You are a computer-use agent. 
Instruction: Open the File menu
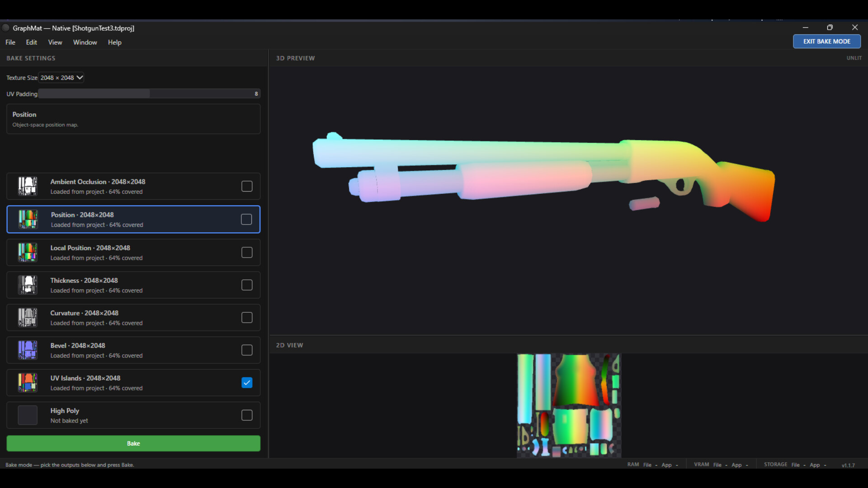pyautogui.click(x=10, y=42)
